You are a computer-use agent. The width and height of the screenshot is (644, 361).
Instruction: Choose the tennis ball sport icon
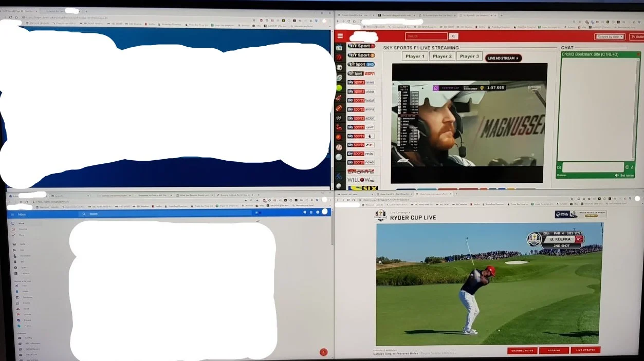(339, 88)
